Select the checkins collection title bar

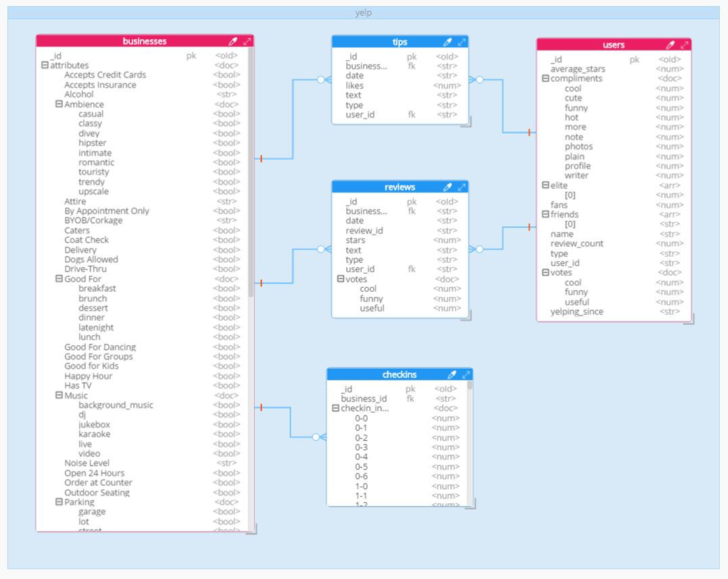[x=399, y=374]
